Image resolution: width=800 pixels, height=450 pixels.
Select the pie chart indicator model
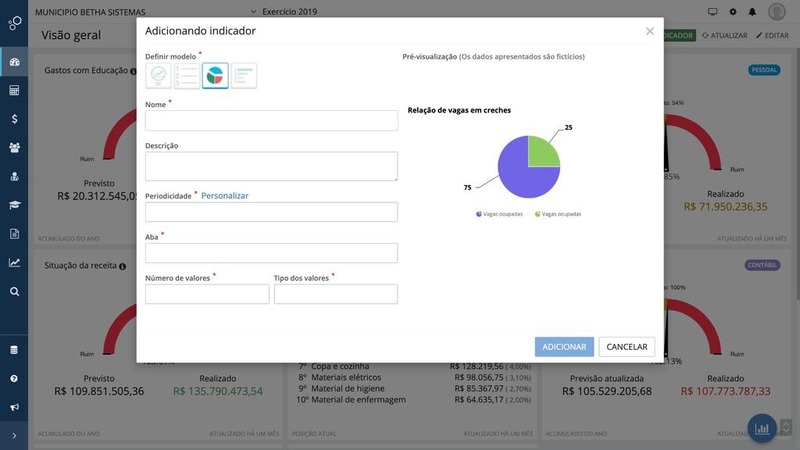tap(215, 76)
